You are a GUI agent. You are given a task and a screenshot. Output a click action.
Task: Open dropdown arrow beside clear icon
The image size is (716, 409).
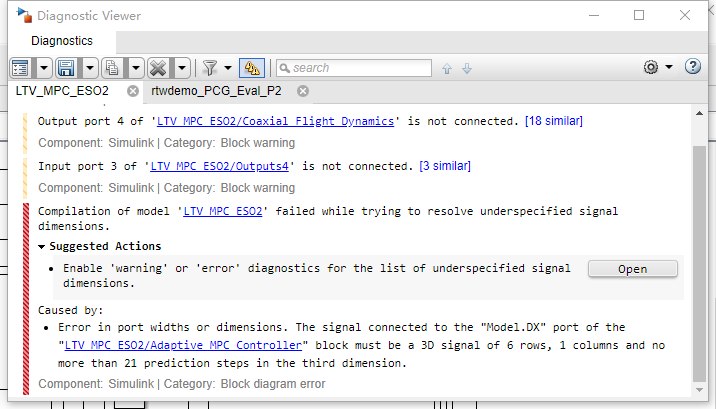(182, 68)
